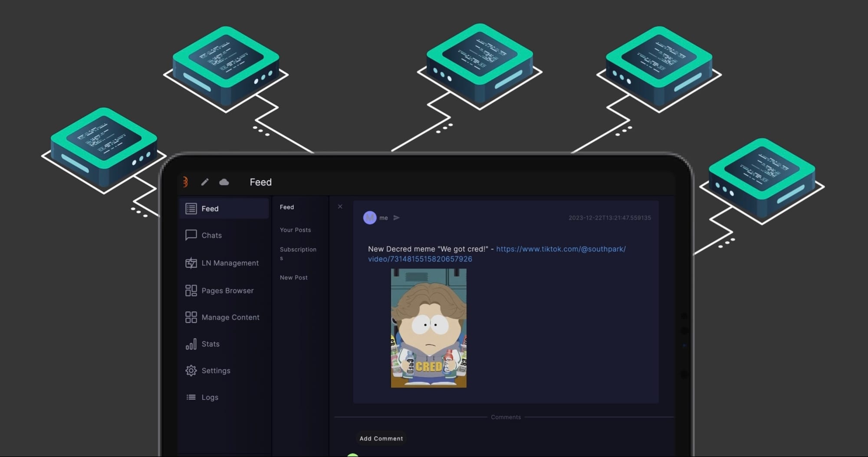Open Pages Browser in the sidebar
Viewport: 868px width, 457px height.
click(x=224, y=291)
